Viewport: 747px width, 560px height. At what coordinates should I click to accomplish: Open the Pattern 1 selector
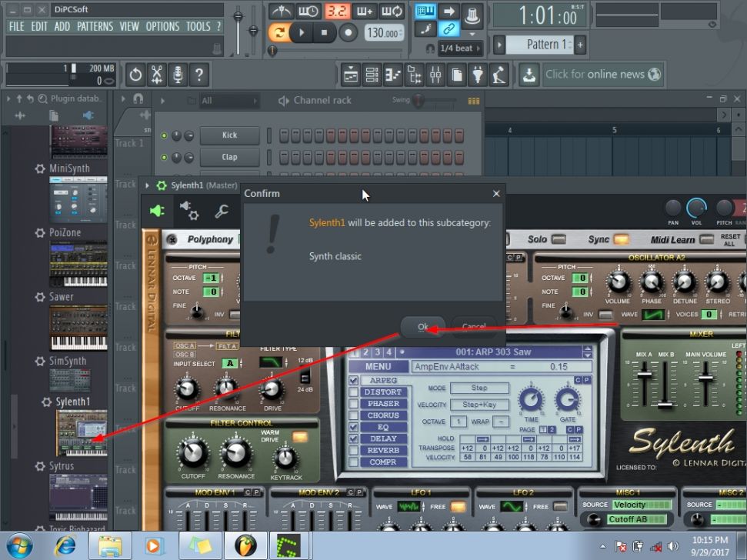[540, 45]
